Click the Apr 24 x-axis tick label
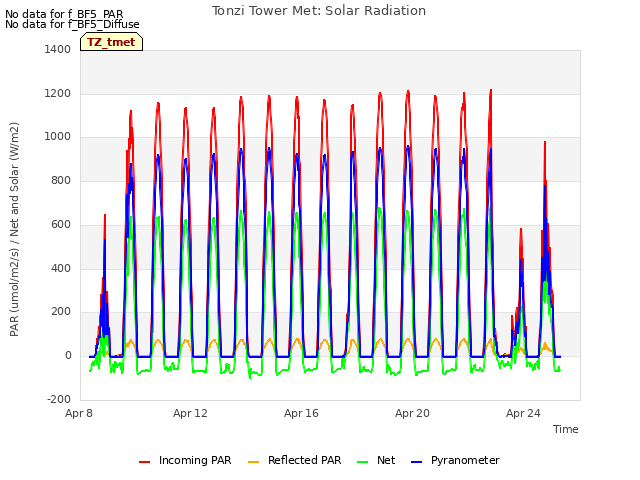The height and width of the screenshot is (480, 640). pyautogui.click(x=523, y=413)
